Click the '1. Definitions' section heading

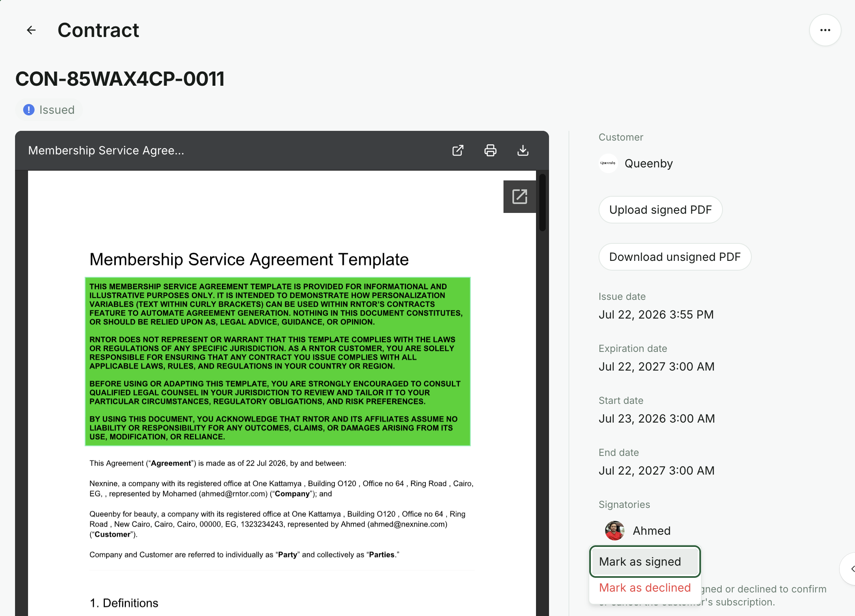click(x=124, y=603)
